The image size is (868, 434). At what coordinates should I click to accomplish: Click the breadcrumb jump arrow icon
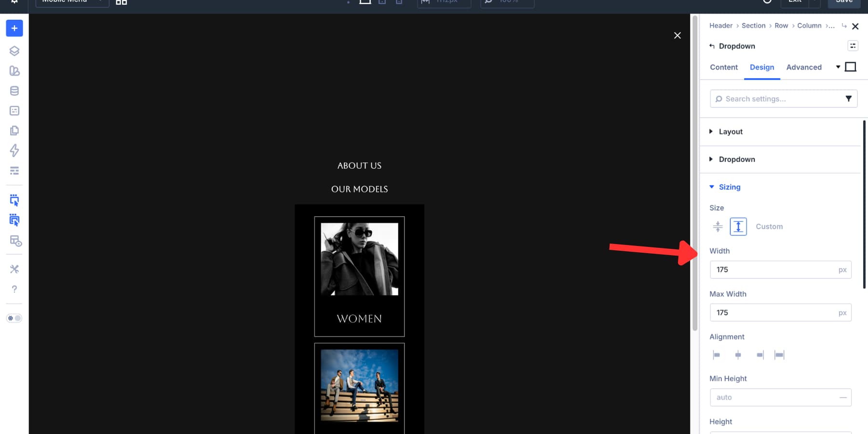pyautogui.click(x=844, y=26)
